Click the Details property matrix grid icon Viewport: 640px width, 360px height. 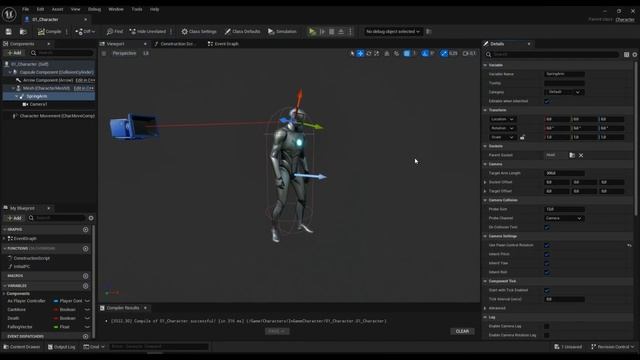[626, 54]
